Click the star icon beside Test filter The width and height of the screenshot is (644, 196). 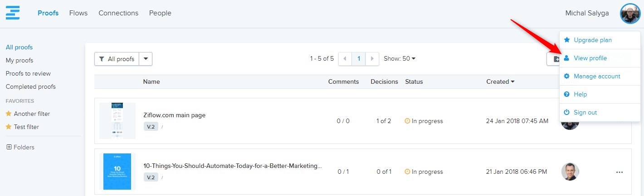(x=8, y=127)
